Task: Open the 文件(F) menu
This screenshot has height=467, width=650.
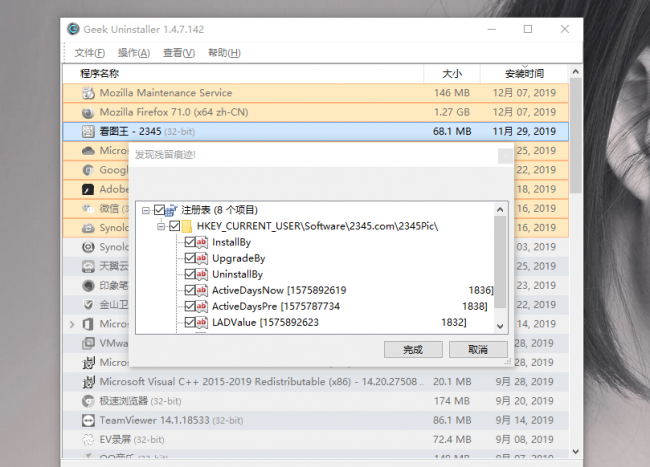Action: pyautogui.click(x=90, y=53)
